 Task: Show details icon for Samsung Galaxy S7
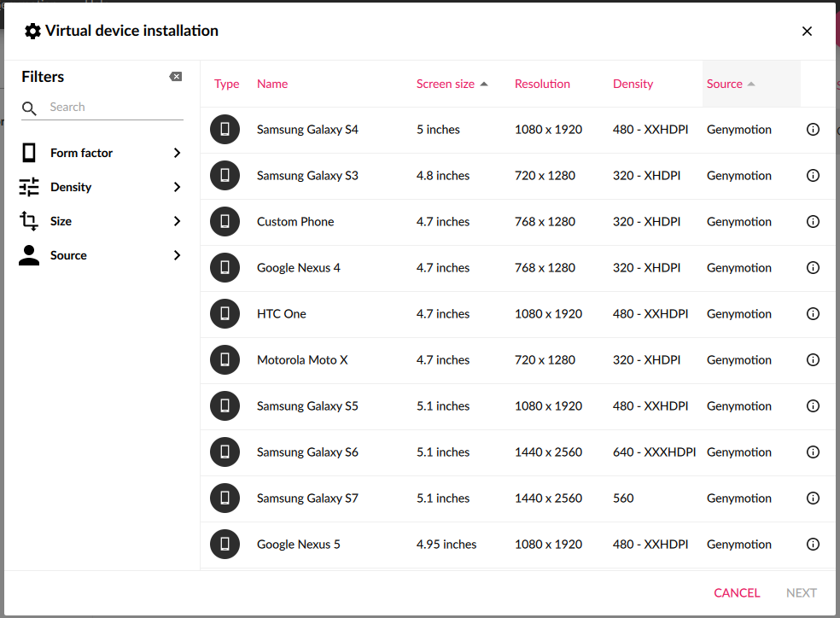tap(813, 498)
